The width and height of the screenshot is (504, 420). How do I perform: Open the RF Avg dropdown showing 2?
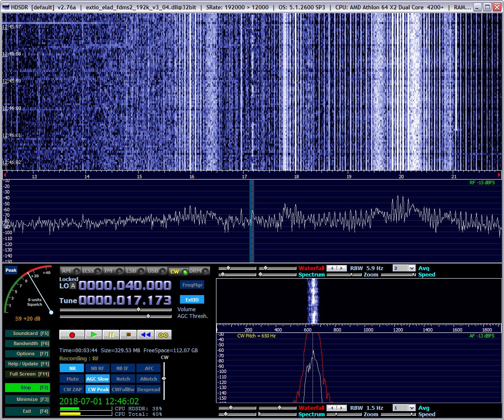pyautogui.click(x=411, y=268)
